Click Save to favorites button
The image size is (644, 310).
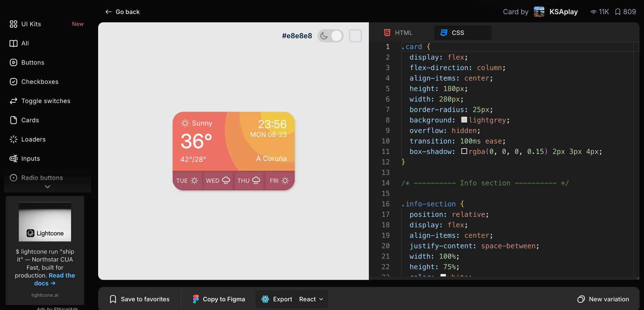click(x=140, y=299)
